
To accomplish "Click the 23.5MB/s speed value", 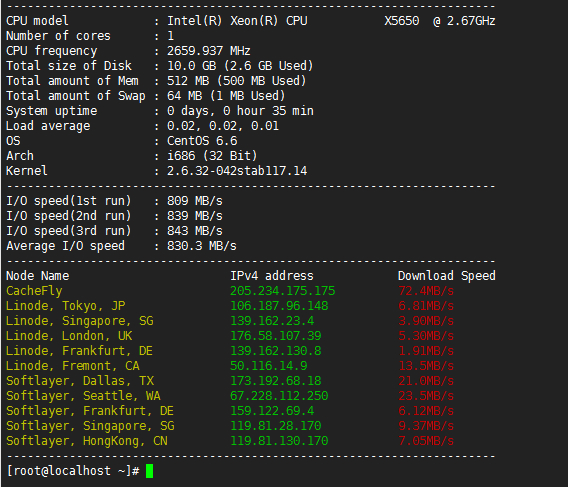I will pyautogui.click(x=426, y=396).
